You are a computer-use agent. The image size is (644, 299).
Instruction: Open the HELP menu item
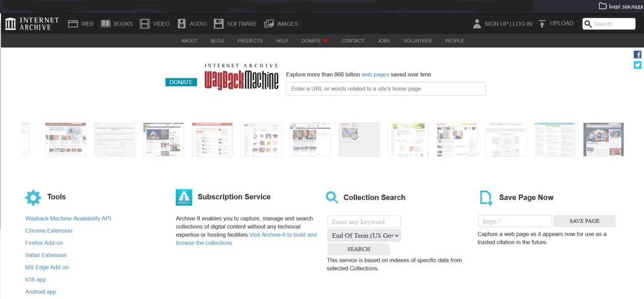(x=282, y=41)
